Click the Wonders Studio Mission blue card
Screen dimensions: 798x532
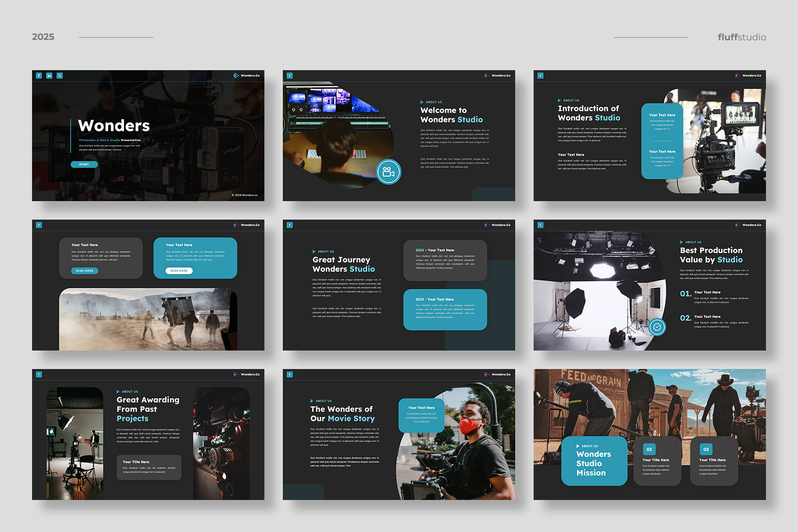pyautogui.click(x=594, y=461)
